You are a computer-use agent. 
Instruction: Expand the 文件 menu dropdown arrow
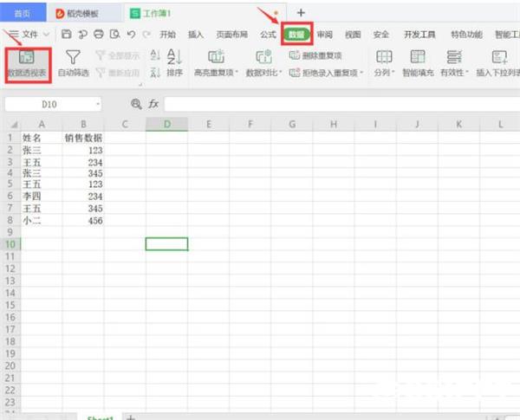pos(47,34)
